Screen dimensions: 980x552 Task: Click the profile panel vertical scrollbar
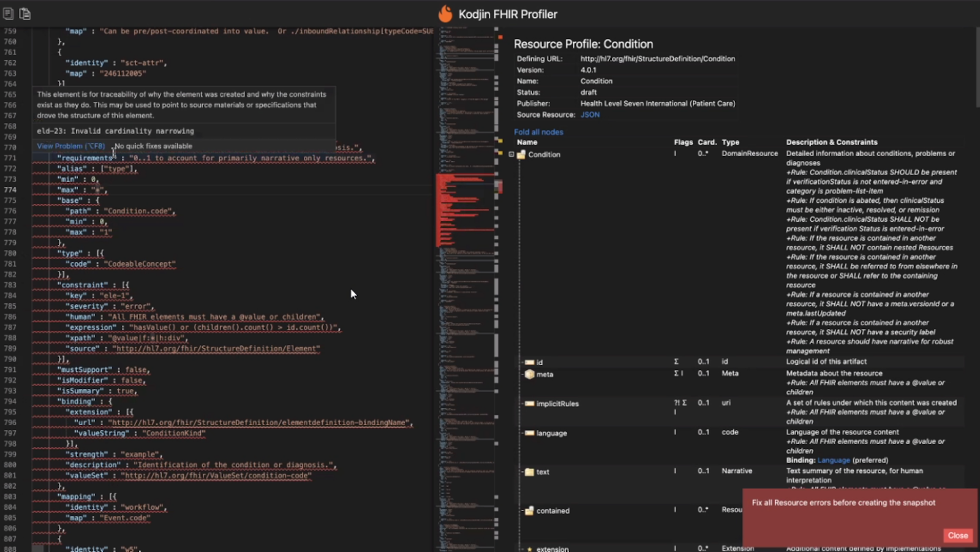click(x=977, y=67)
